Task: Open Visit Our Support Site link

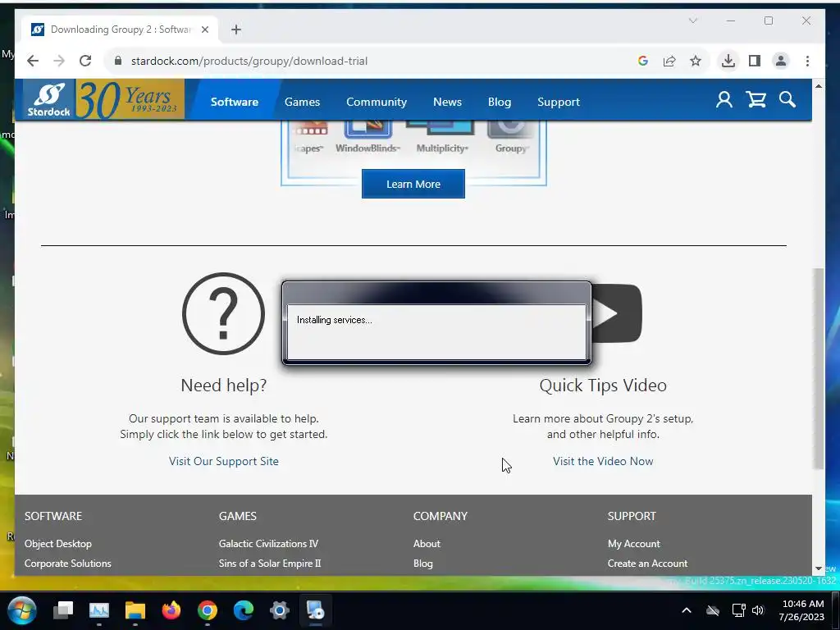Action: coord(223,461)
